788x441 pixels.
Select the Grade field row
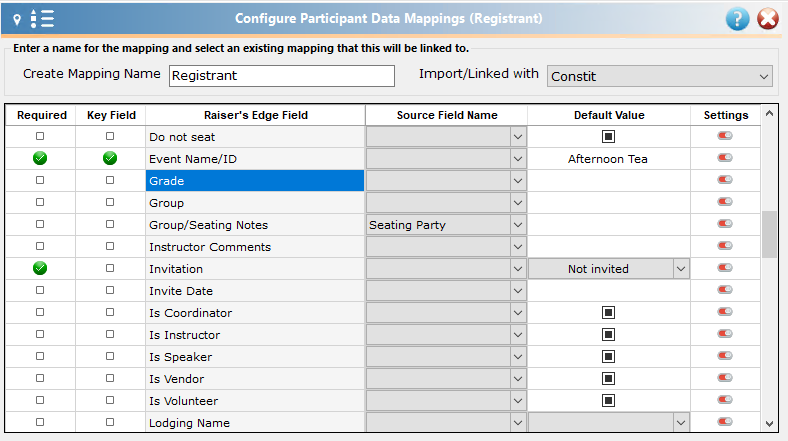[x=255, y=181]
